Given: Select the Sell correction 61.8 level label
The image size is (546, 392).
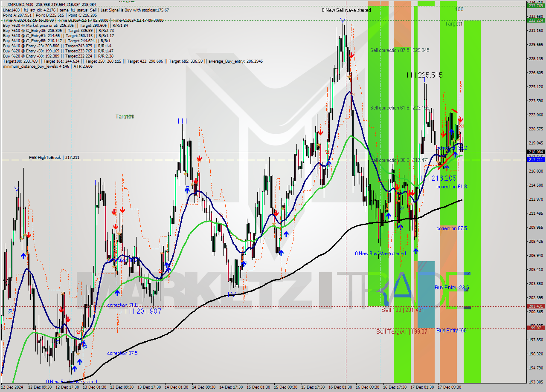Looking at the screenshot, I should (x=400, y=108).
